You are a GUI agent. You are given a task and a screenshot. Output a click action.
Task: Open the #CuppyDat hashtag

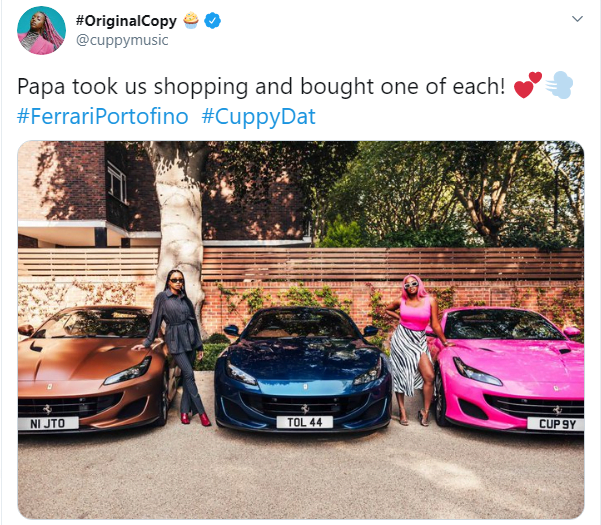[258, 116]
